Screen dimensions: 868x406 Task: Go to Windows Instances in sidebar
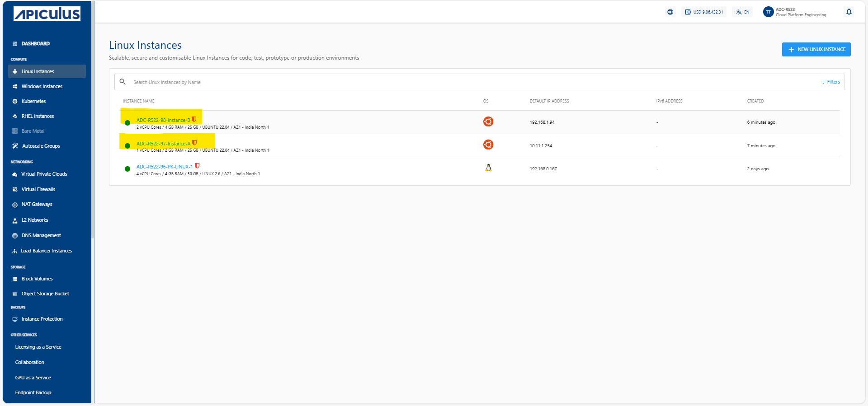click(x=42, y=86)
